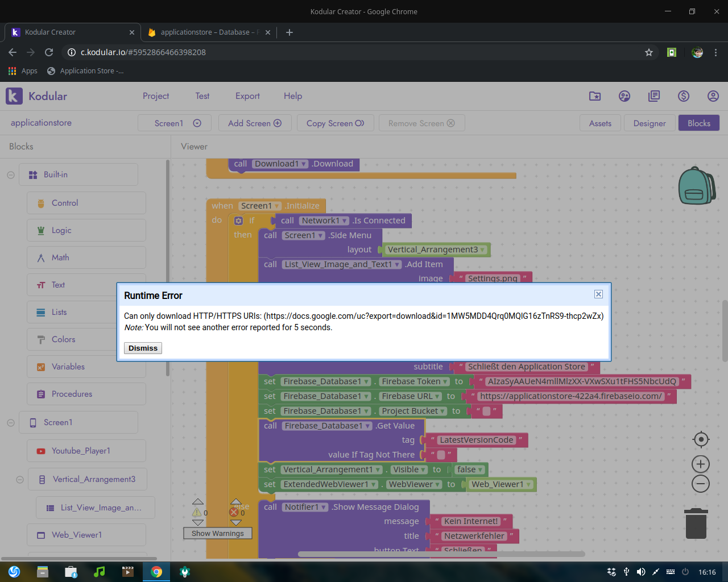Center the workspace with the target icon
The image size is (728, 582).
coord(701,439)
